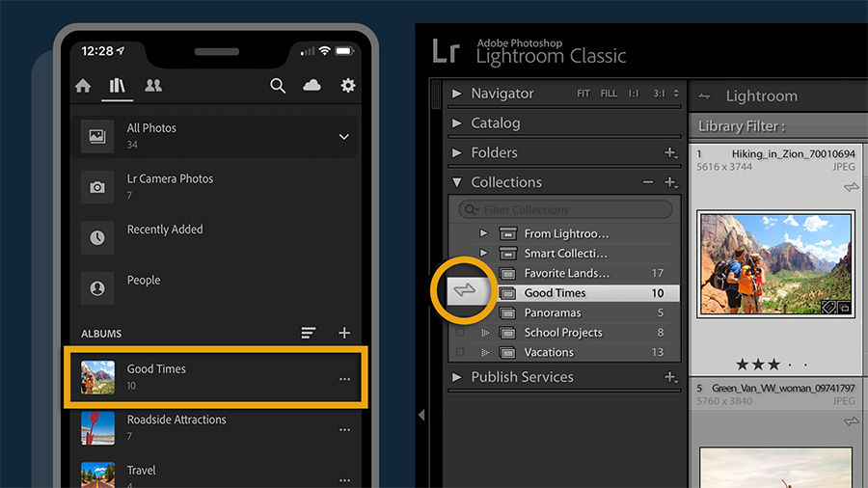This screenshot has height=488, width=868.
Task: Open the Shared (people) tab on the phone
Action: tap(153, 85)
